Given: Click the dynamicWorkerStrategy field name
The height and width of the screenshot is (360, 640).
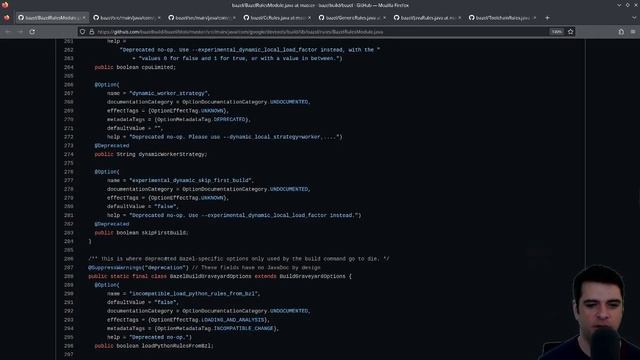Looking at the screenshot, I should [x=171, y=154].
